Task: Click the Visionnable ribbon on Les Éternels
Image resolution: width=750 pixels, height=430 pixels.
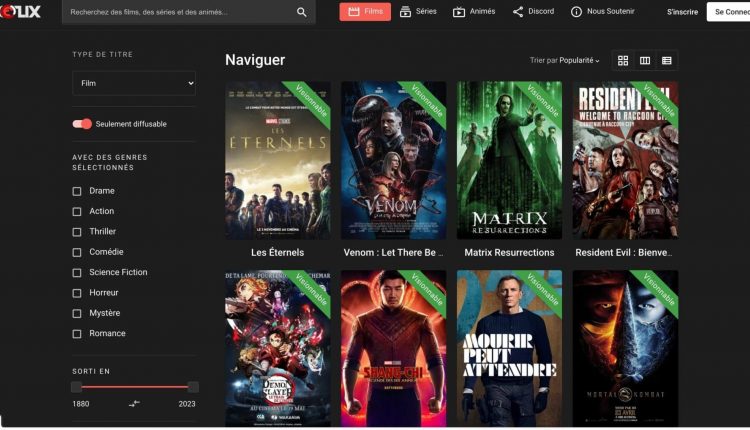Action: 310,101
